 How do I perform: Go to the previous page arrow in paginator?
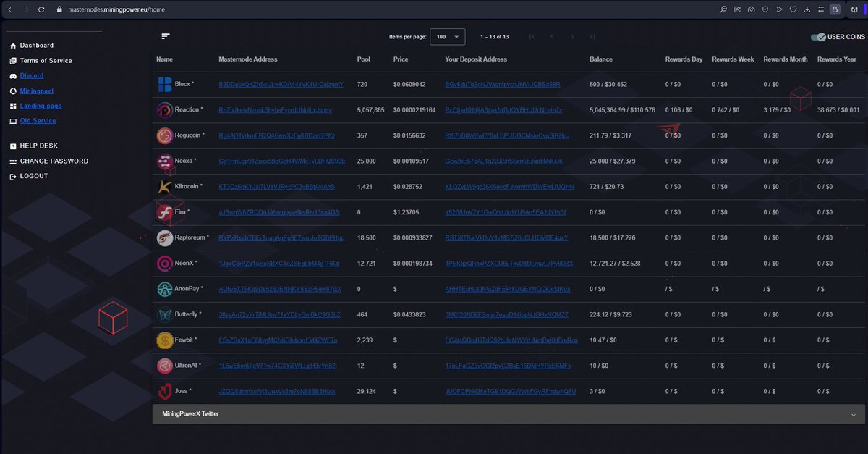tap(552, 37)
